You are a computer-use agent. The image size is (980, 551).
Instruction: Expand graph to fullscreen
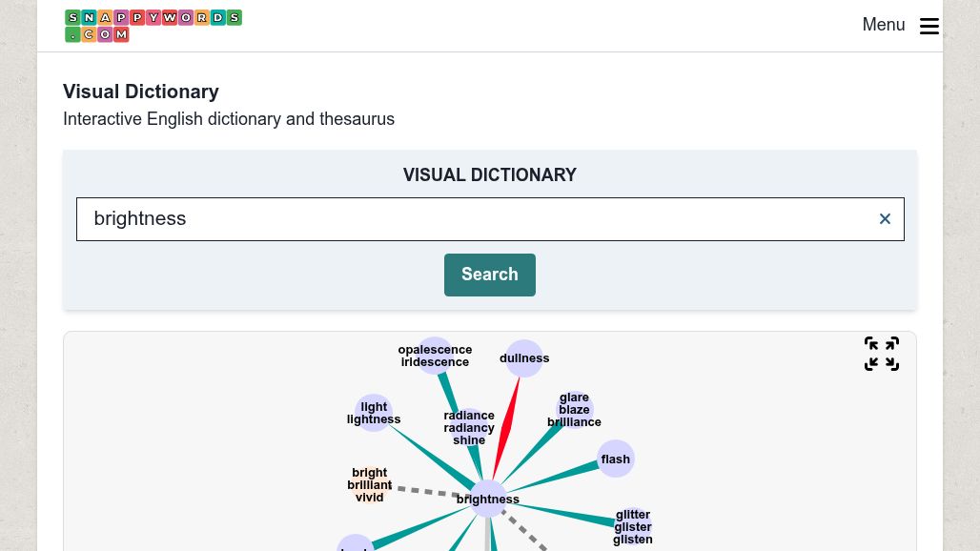click(x=881, y=354)
